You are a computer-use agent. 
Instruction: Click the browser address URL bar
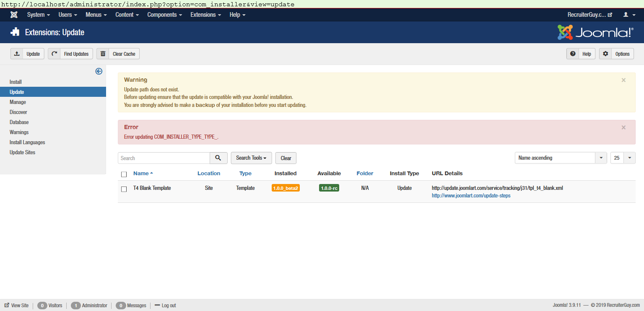[322, 4]
